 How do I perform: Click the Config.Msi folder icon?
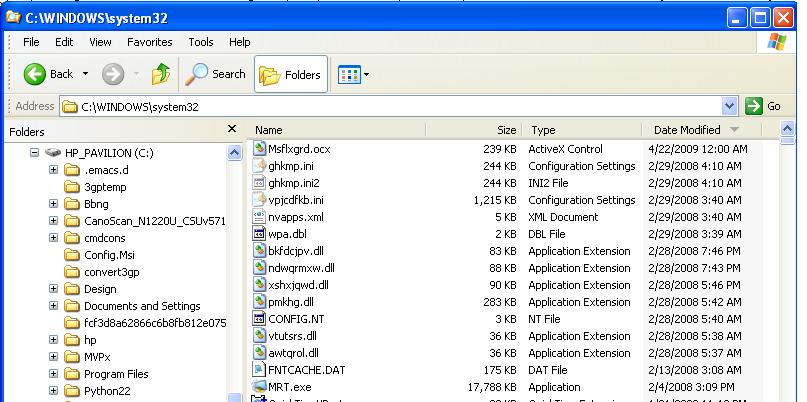[x=72, y=255]
